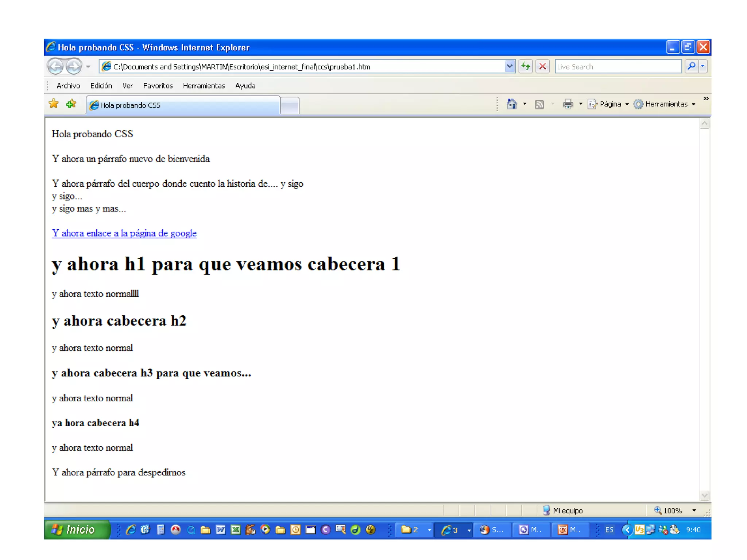Click the Inicio start button
Viewport: 747px width, 560px height.
(x=77, y=529)
